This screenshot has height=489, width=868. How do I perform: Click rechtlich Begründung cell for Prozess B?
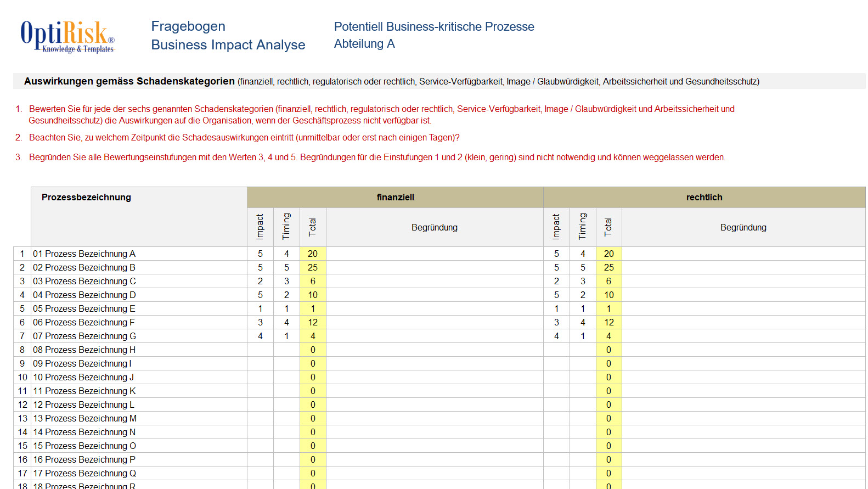743,267
